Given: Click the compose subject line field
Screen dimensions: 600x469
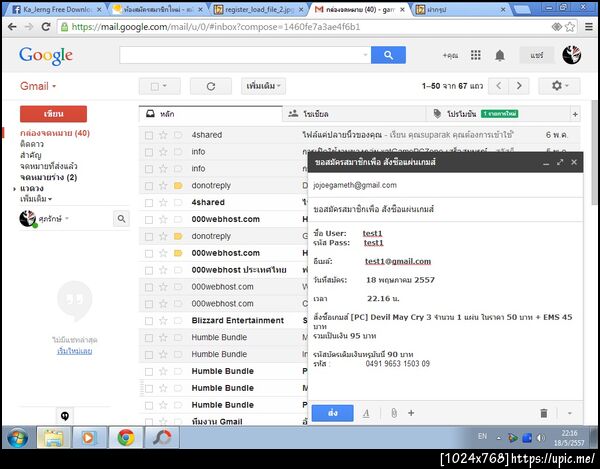Looking at the screenshot, I should [x=445, y=209].
